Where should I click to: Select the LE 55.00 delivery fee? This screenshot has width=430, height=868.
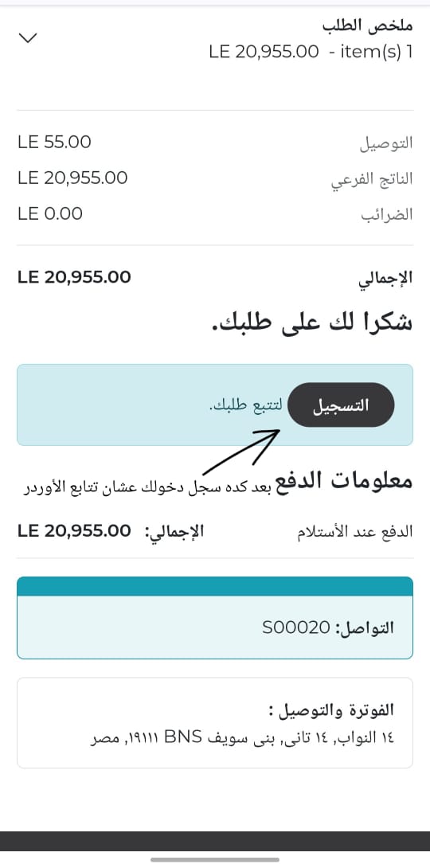[x=54, y=143]
